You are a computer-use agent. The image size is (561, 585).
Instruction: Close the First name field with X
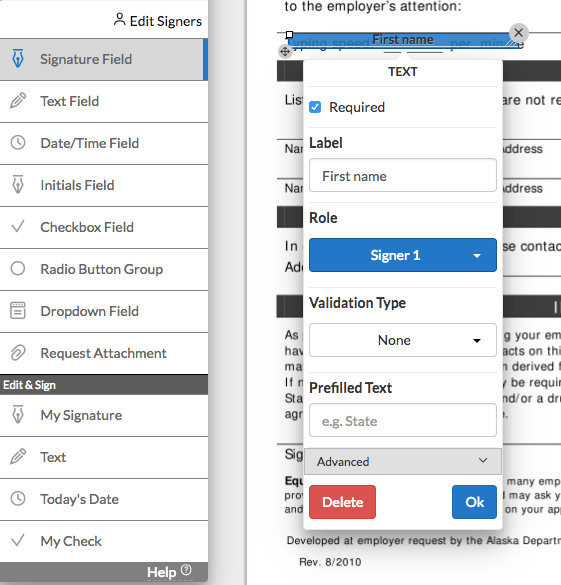518,33
